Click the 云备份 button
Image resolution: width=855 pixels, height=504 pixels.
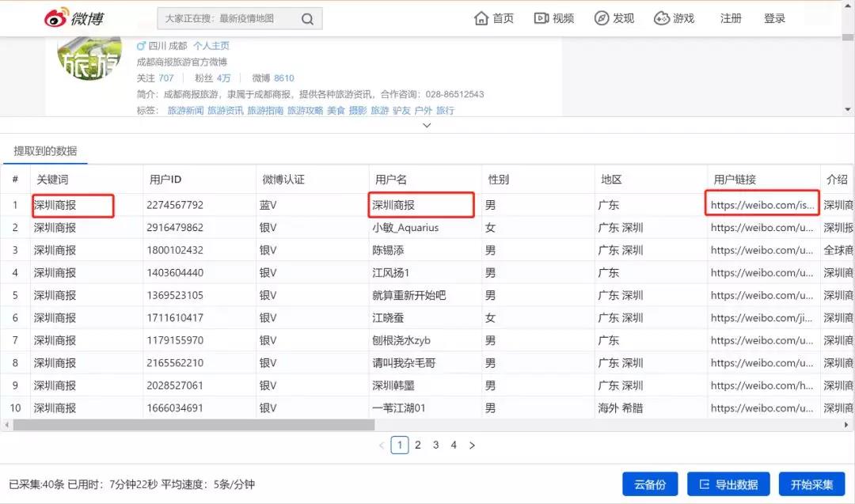[x=650, y=484]
